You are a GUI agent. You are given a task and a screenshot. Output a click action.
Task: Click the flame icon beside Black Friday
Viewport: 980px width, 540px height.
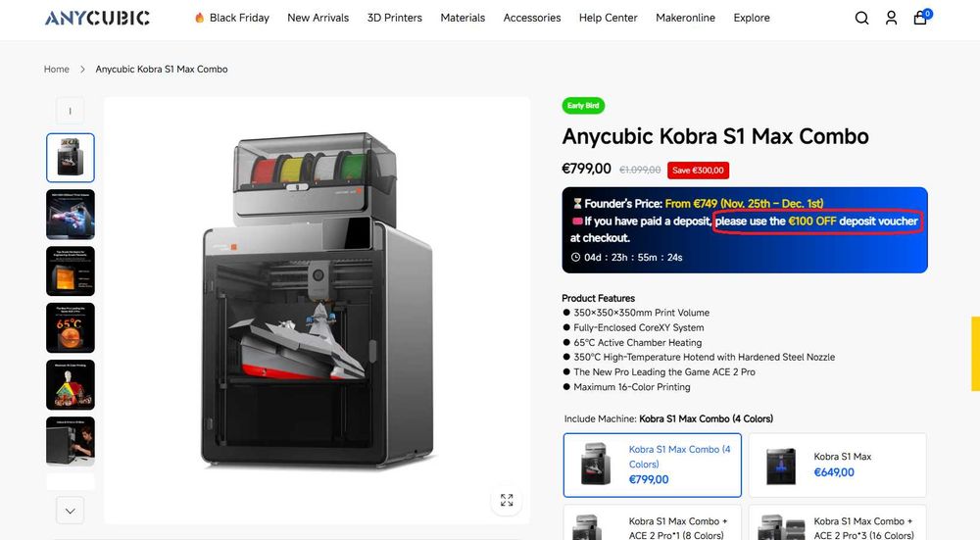[x=199, y=18]
